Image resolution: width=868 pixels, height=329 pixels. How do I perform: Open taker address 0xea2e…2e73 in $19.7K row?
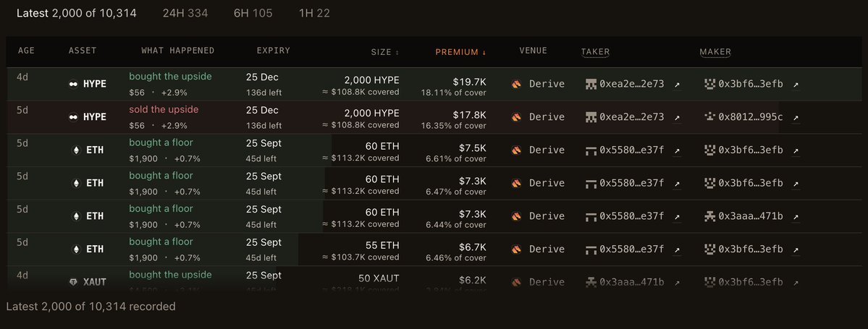(631, 84)
